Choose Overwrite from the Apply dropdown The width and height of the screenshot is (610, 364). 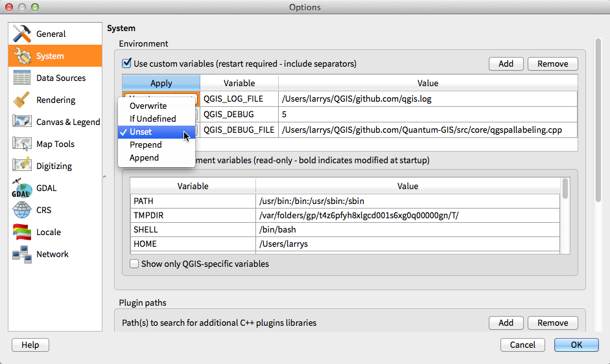tap(148, 106)
